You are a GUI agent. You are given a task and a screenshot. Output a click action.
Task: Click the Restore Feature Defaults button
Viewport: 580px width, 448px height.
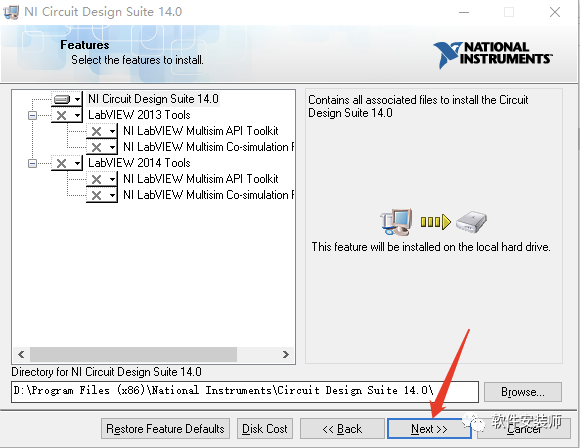click(x=165, y=429)
